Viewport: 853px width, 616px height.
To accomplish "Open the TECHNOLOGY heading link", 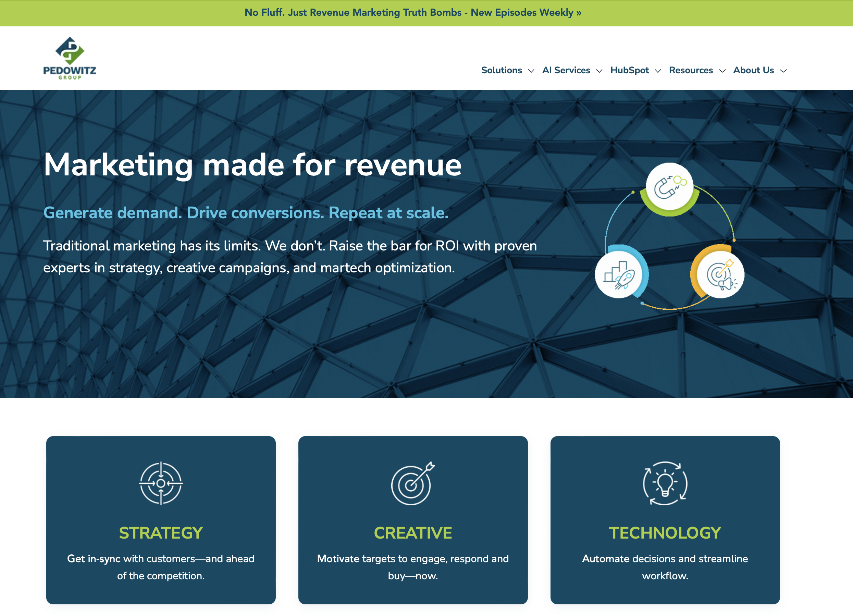I will (665, 533).
